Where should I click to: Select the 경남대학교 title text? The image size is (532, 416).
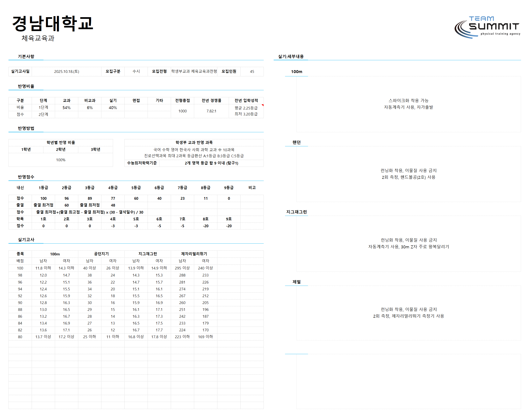(53, 23)
